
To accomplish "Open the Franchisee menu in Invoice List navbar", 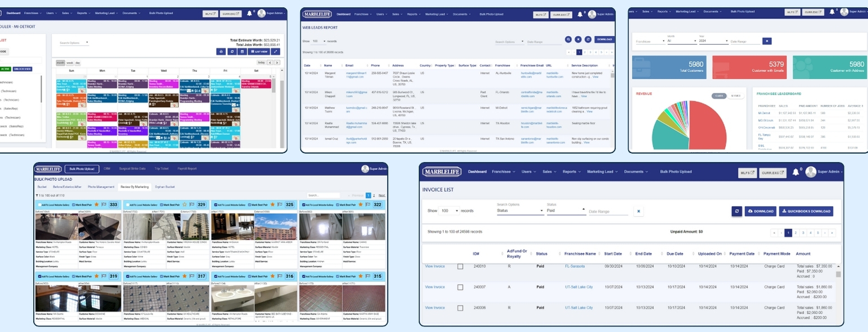I will [x=504, y=172].
